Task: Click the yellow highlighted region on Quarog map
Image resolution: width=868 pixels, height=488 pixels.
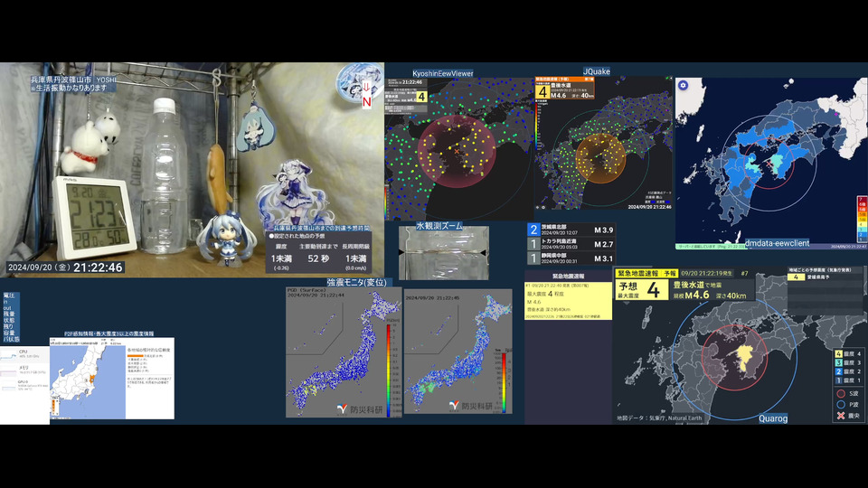Action: coord(746,359)
